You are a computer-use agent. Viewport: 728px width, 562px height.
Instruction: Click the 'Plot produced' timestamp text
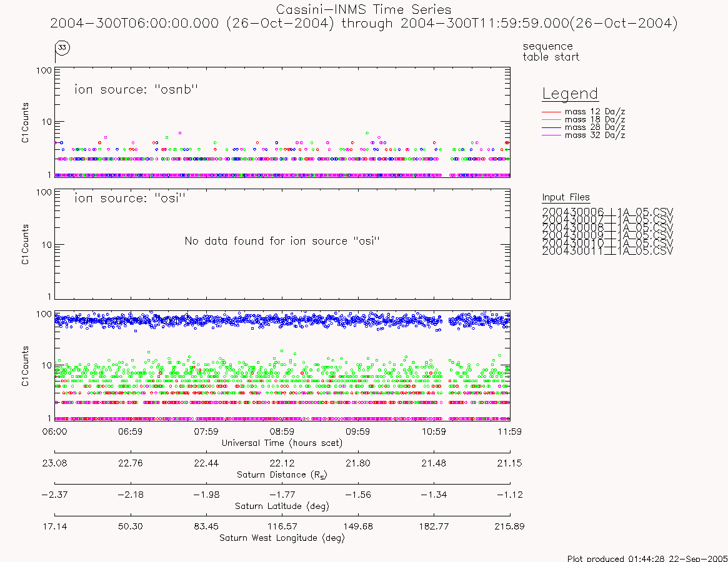click(647, 558)
